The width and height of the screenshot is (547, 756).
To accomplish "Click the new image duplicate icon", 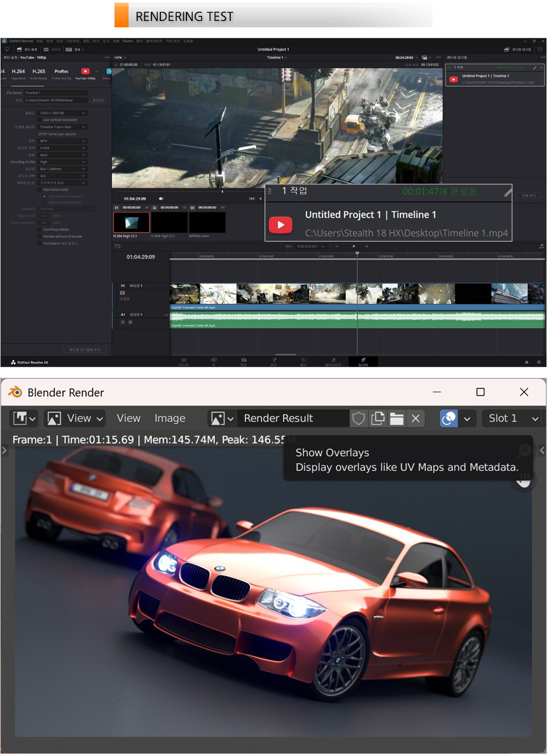I will pyautogui.click(x=378, y=418).
